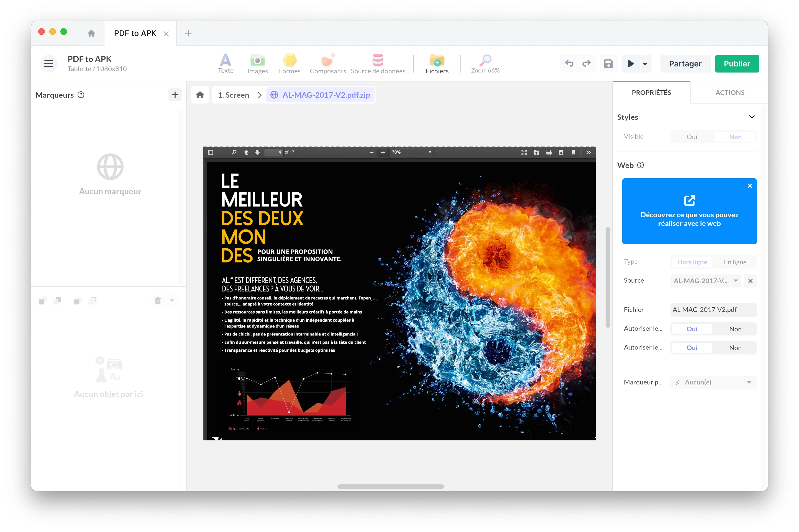Toggle PDF viewer sidebar icon
The width and height of the screenshot is (799, 532).
tap(211, 152)
